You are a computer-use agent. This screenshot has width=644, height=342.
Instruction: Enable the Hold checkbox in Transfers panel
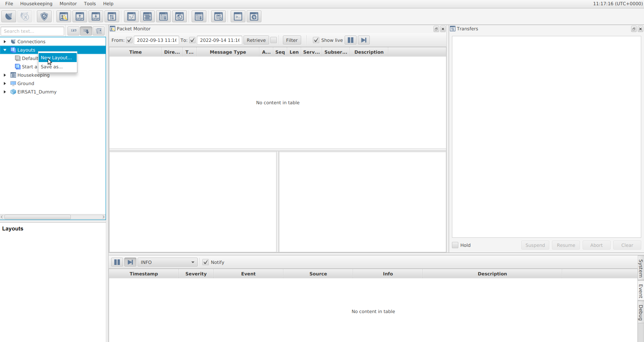point(455,245)
